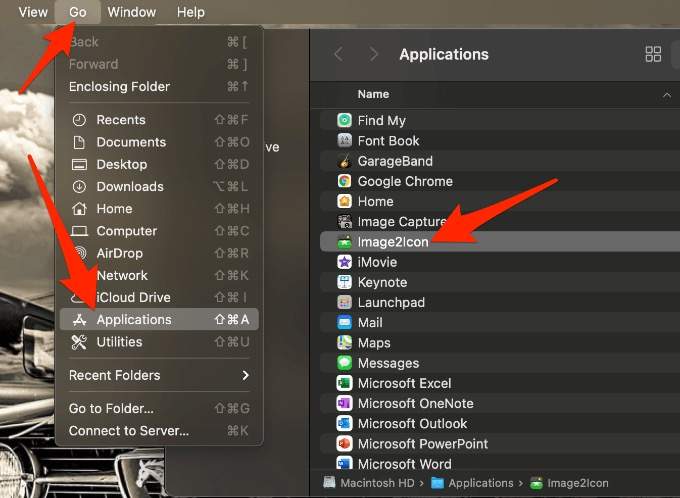Image resolution: width=680 pixels, height=498 pixels.
Task: Select the Keynote row name
Action: 382,282
